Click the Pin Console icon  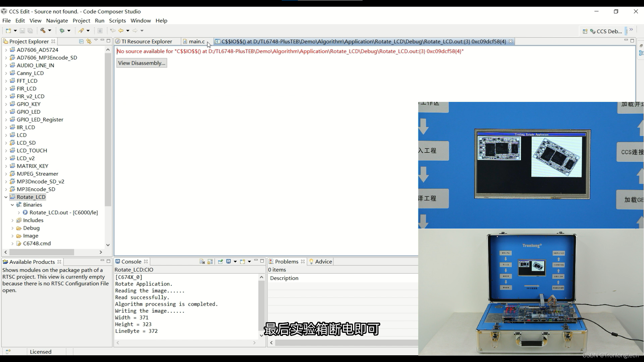point(220,261)
